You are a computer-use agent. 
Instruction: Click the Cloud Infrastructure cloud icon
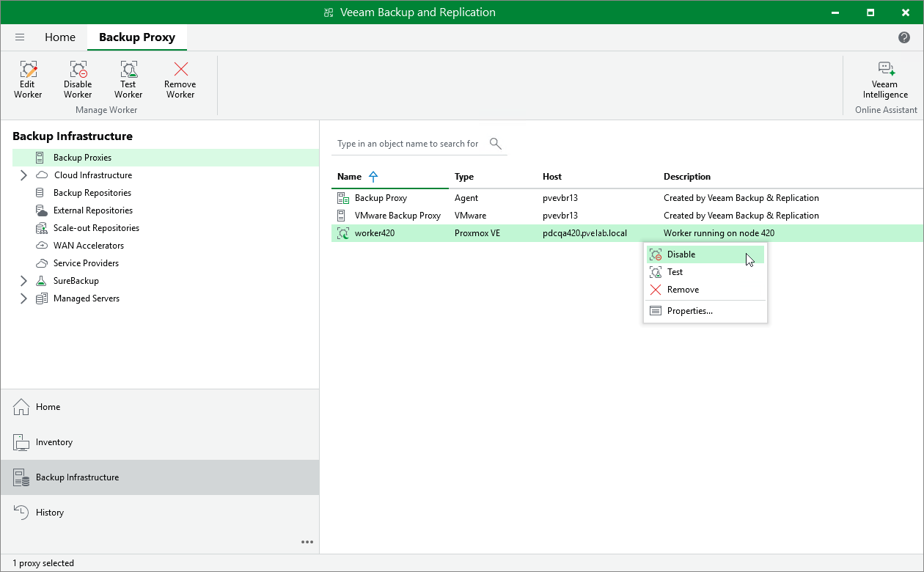(42, 175)
